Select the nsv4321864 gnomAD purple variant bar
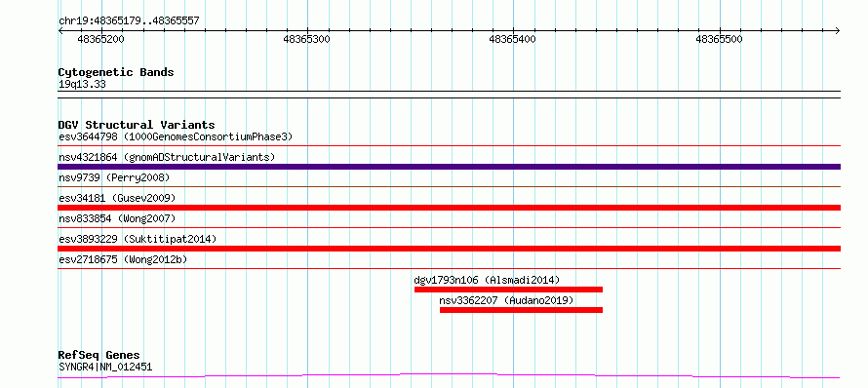Screen dimensions: 868x388 449,167
